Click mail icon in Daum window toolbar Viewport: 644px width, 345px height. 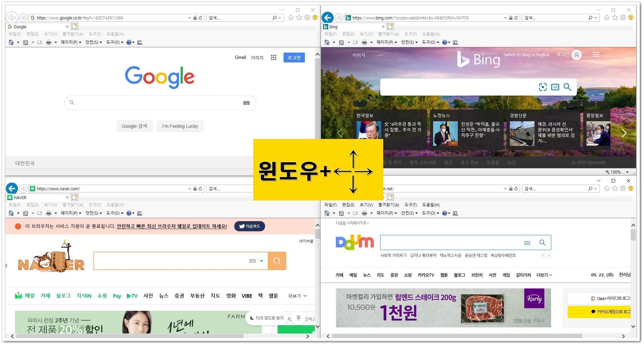(355, 213)
